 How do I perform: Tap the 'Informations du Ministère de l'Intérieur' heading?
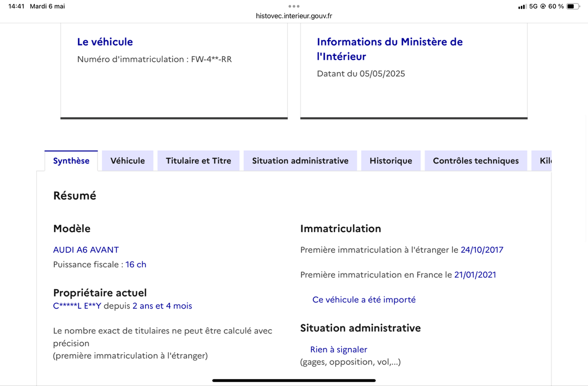click(x=390, y=49)
